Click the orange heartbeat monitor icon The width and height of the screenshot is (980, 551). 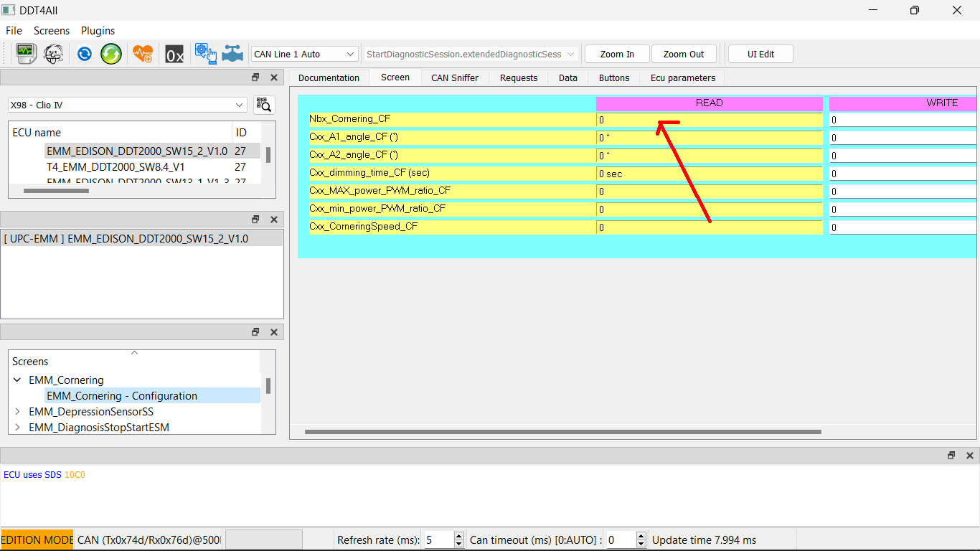[x=142, y=53]
